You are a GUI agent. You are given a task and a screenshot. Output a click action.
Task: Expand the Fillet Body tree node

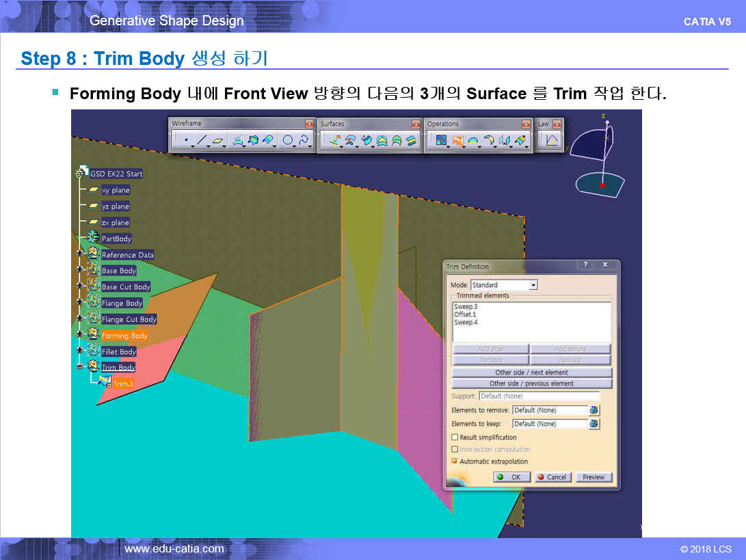80,351
